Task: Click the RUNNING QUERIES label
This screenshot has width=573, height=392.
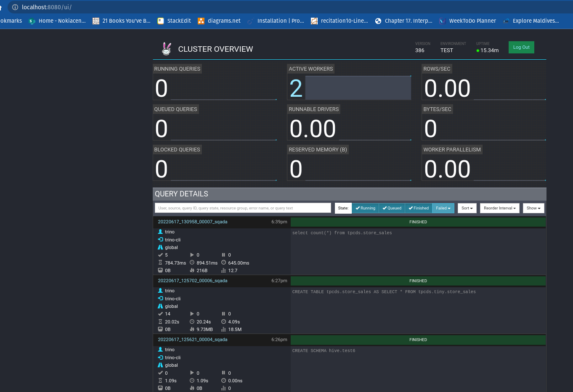Action: click(177, 69)
